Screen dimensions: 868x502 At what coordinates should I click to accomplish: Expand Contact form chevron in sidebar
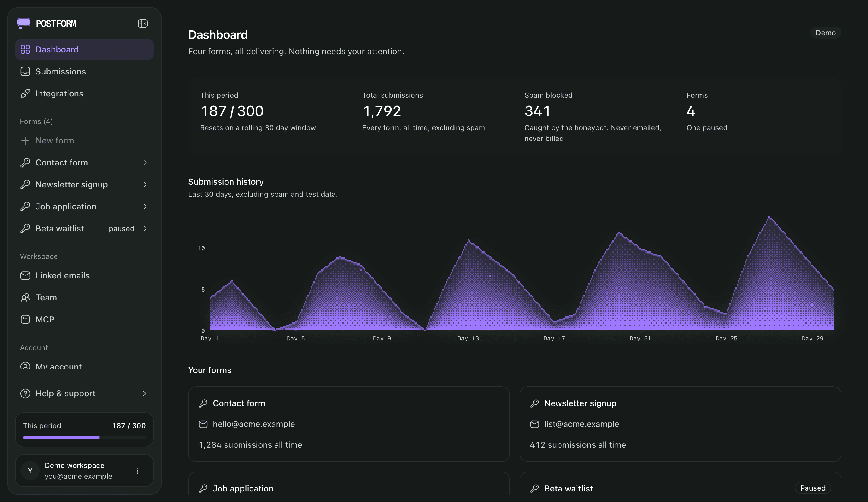pos(145,162)
